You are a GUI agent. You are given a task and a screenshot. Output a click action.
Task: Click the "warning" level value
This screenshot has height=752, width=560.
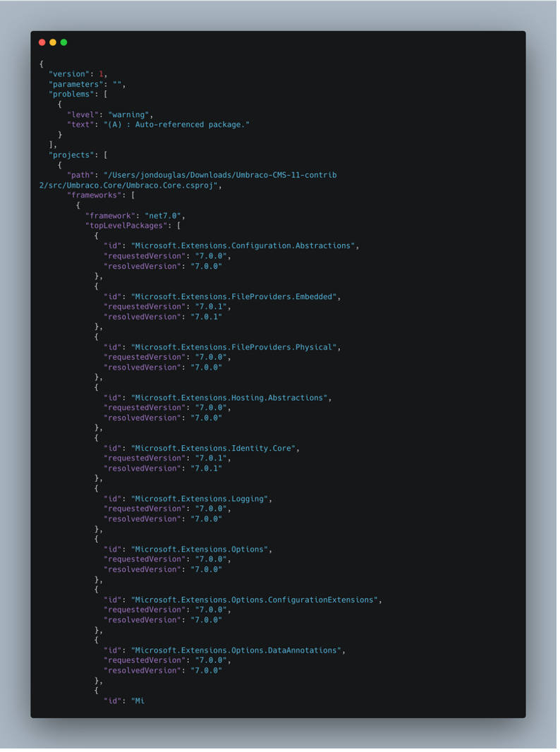click(128, 114)
